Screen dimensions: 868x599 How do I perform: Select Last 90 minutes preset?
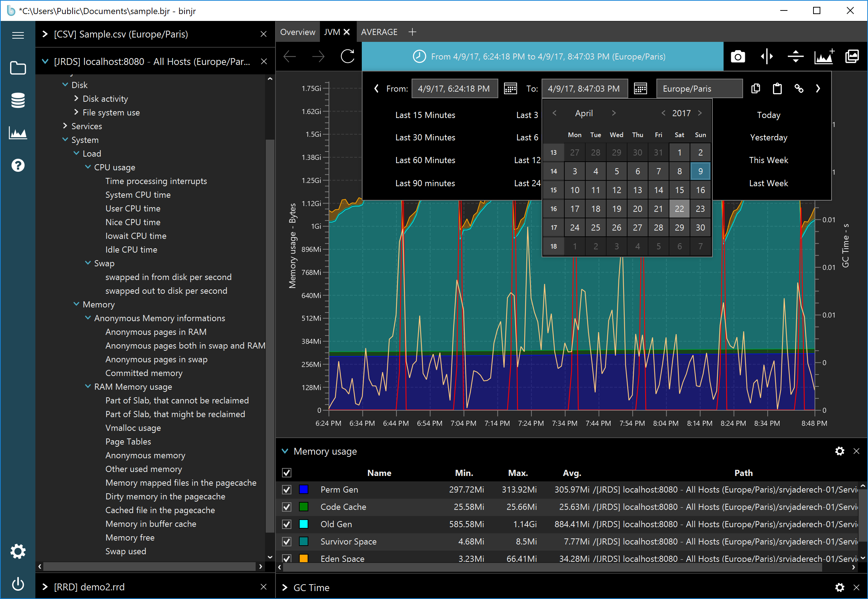425,183
